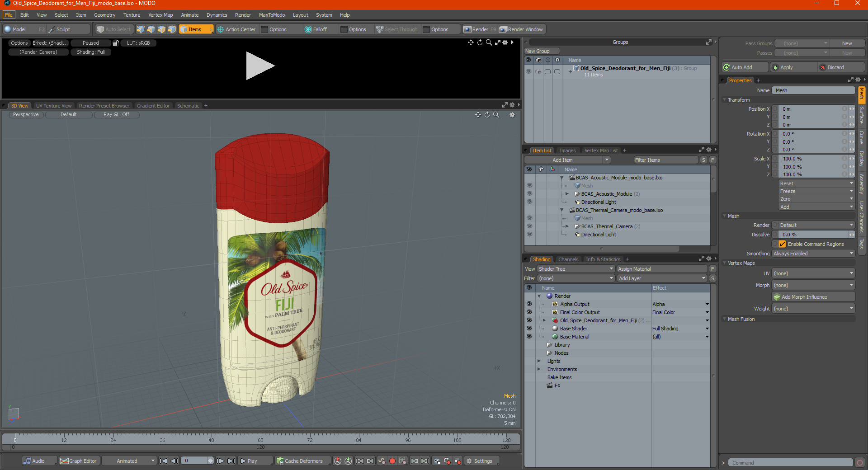Viewport: 868px width, 470px height.
Task: Select Items selection mode
Action: pyautogui.click(x=196, y=29)
